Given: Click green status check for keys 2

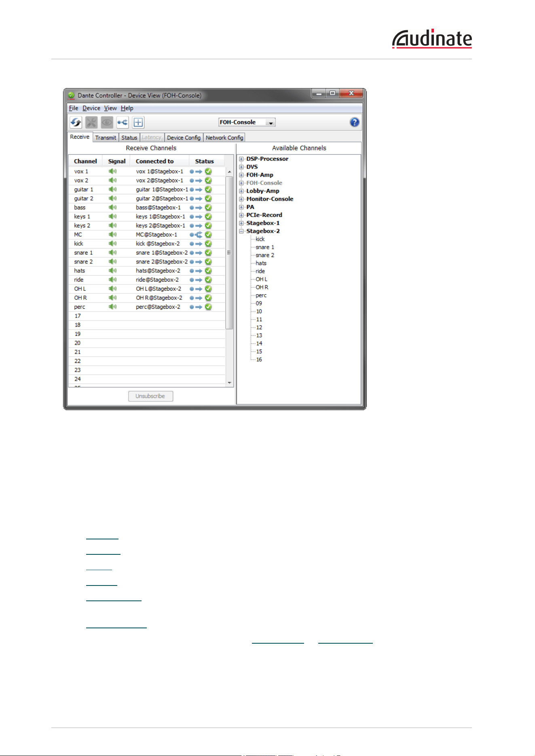Looking at the screenshot, I should 208,225.
